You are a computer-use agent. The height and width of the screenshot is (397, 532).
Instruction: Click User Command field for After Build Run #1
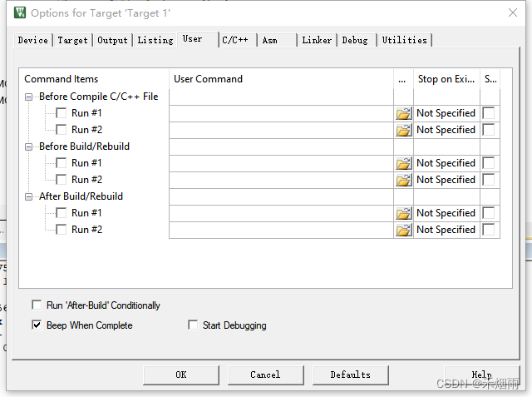pyautogui.click(x=281, y=213)
